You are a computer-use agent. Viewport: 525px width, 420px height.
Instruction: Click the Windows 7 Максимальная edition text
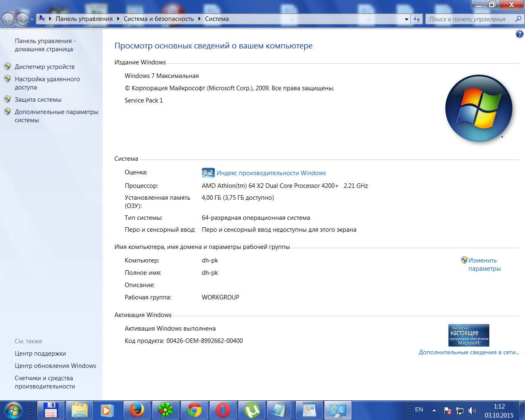(x=162, y=76)
